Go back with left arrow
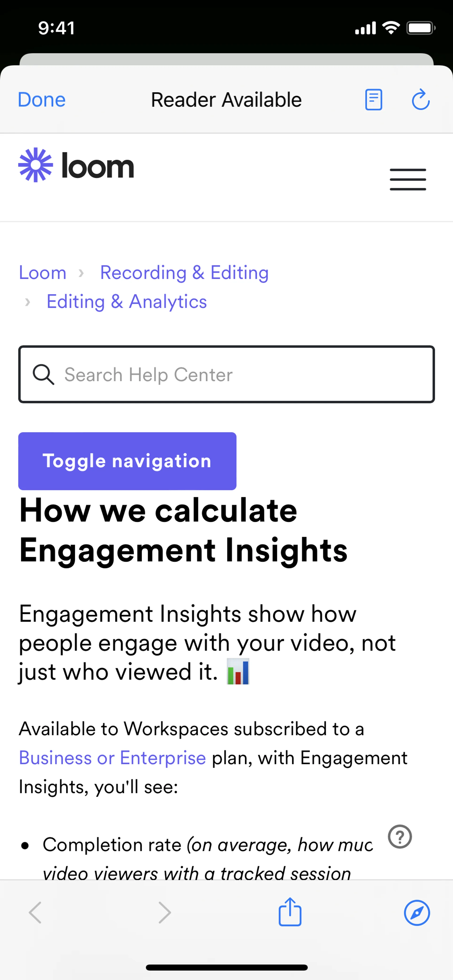Image resolution: width=453 pixels, height=980 pixels. coord(35,912)
